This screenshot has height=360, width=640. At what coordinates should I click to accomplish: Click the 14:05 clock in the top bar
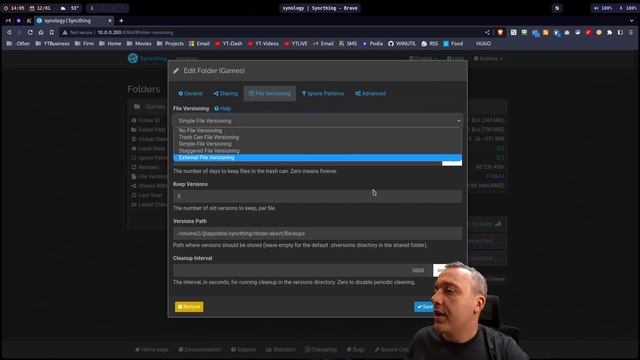[x=14, y=8]
